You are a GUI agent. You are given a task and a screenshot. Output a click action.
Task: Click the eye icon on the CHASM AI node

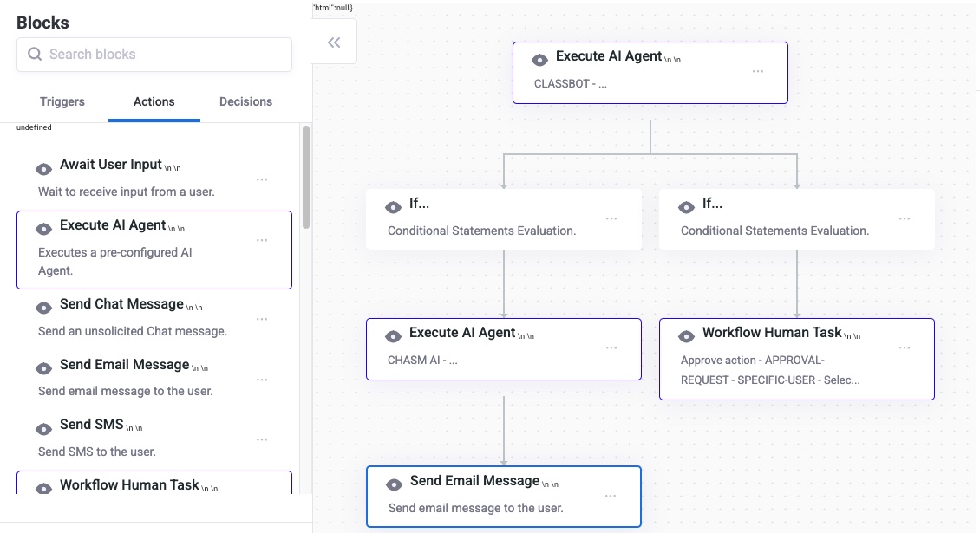[393, 337]
